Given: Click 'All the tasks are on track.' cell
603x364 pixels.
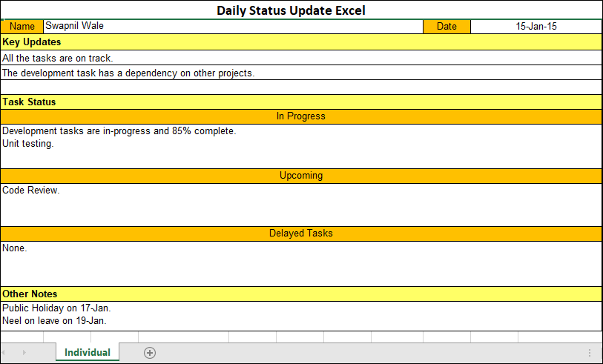Looking at the screenshot, I should coord(301,58).
